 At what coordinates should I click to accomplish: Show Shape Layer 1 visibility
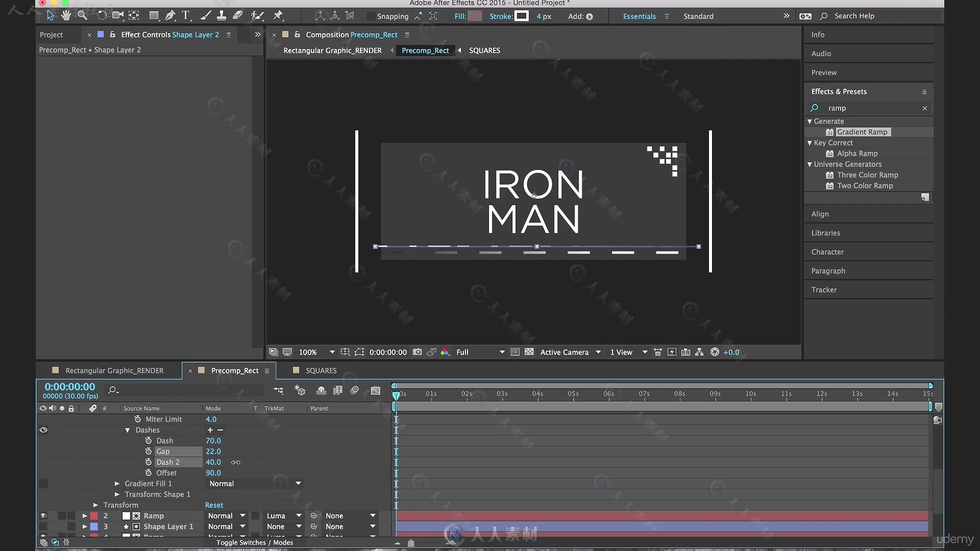coord(43,527)
